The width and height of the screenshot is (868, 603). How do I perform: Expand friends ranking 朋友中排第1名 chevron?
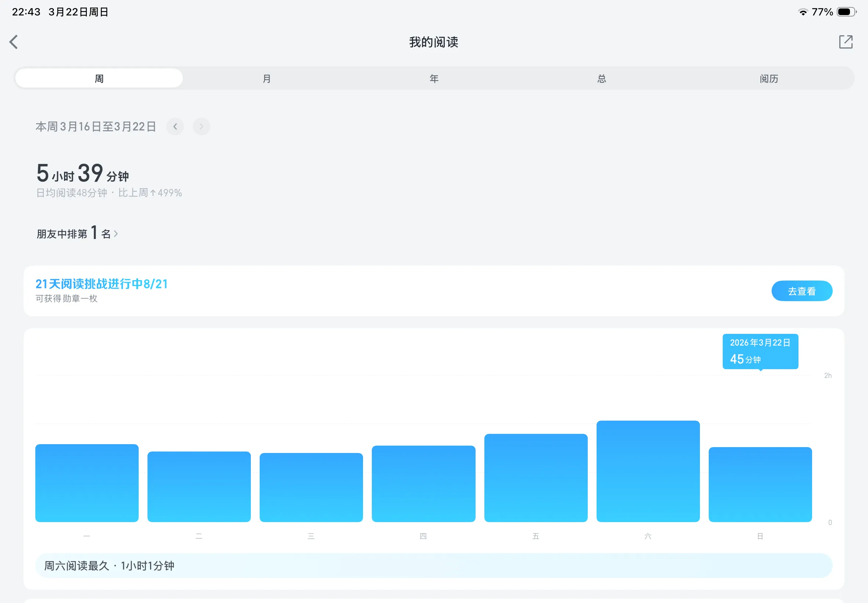click(x=115, y=234)
